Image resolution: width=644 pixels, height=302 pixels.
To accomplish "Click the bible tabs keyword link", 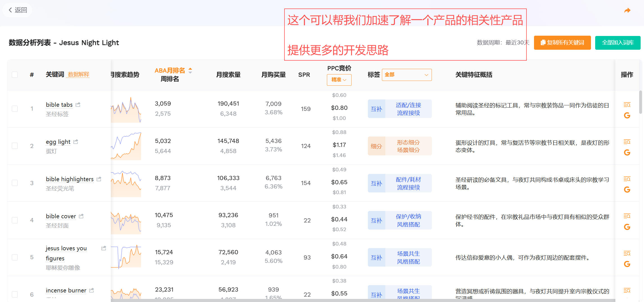I will pos(59,105).
